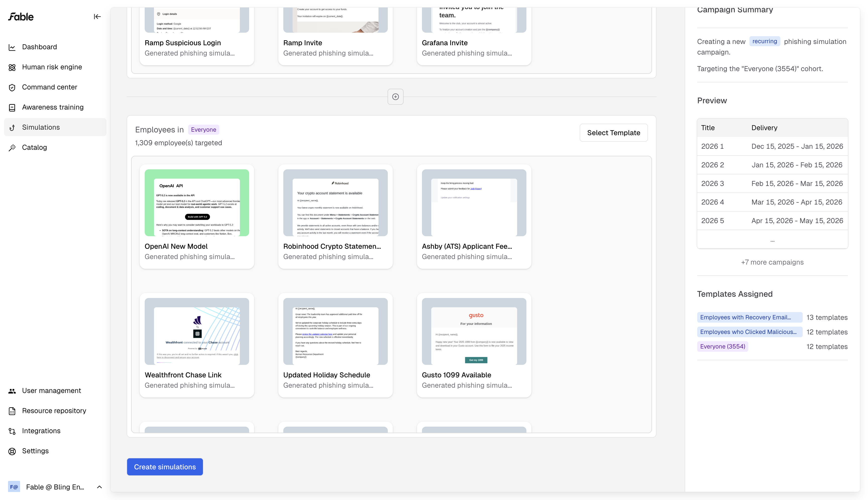Open the Robinhood Crypto Statement template thumbnail

coord(335,203)
